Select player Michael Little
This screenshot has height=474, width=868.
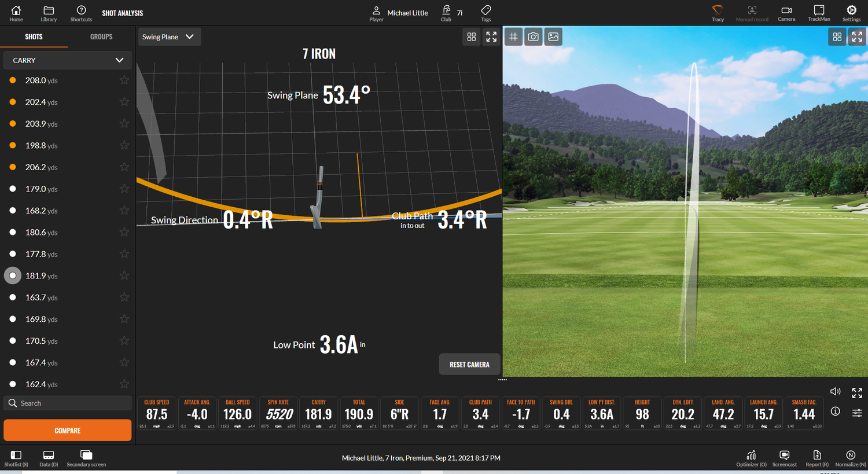point(399,13)
